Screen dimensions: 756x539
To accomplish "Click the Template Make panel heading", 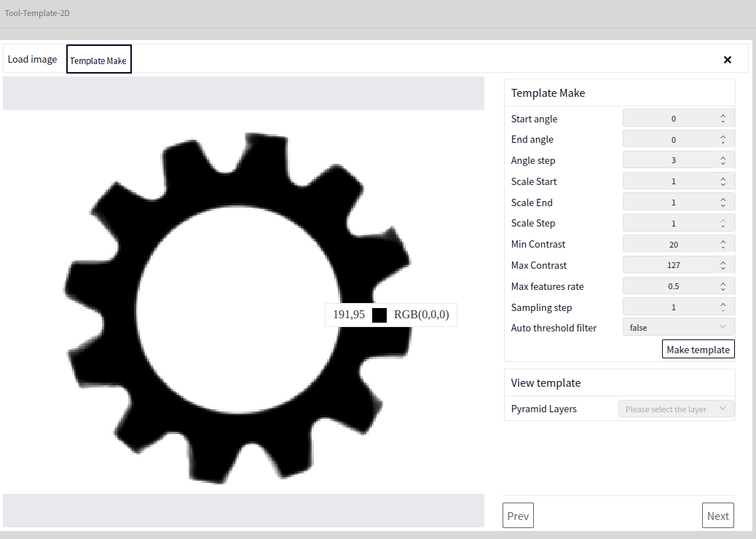I will click(548, 93).
